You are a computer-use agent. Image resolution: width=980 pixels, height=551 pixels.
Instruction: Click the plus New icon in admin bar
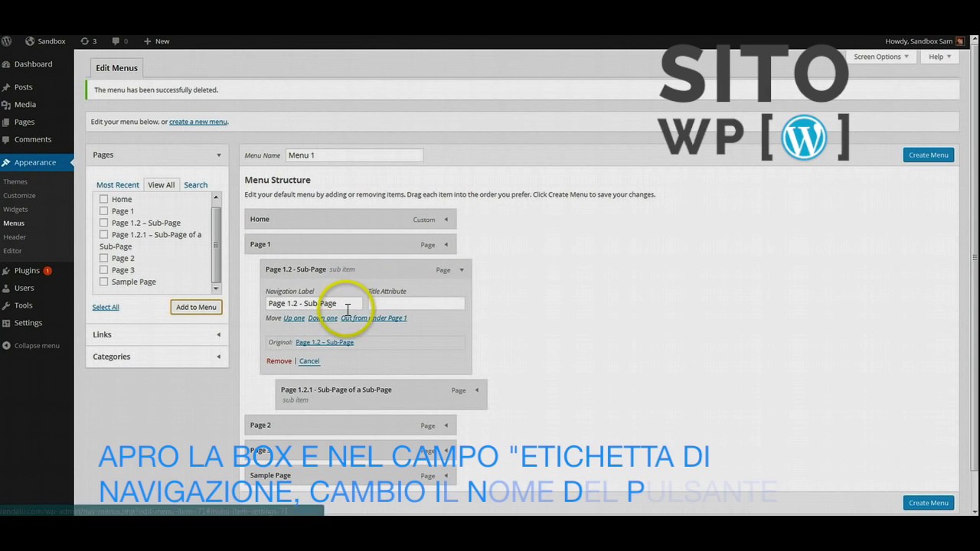tap(147, 41)
